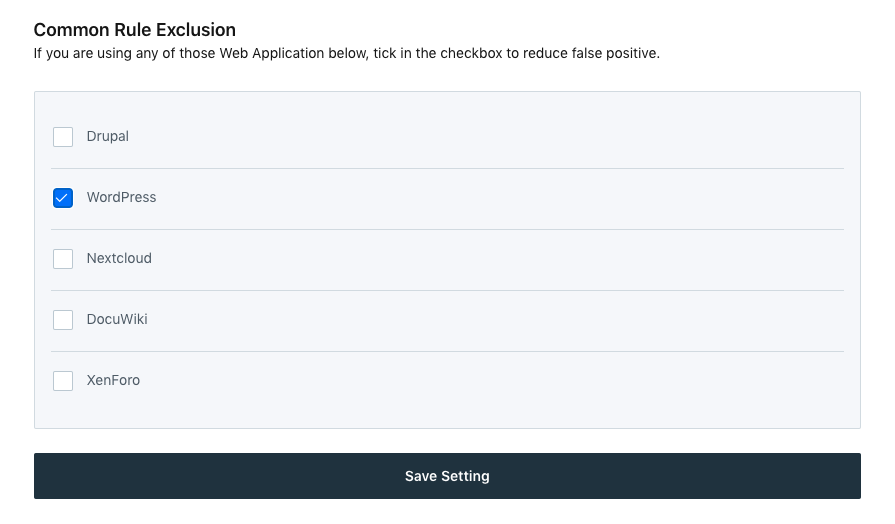Toggle the XenForo checkbox on
Image resolution: width=895 pixels, height=524 pixels.
63,381
